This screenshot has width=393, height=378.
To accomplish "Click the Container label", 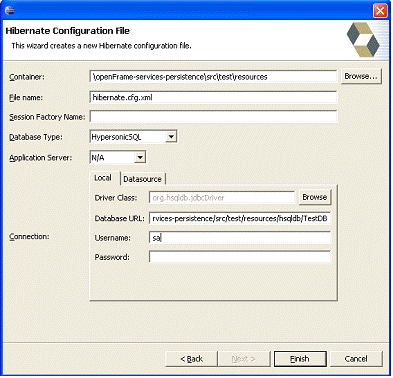I will tap(27, 77).
